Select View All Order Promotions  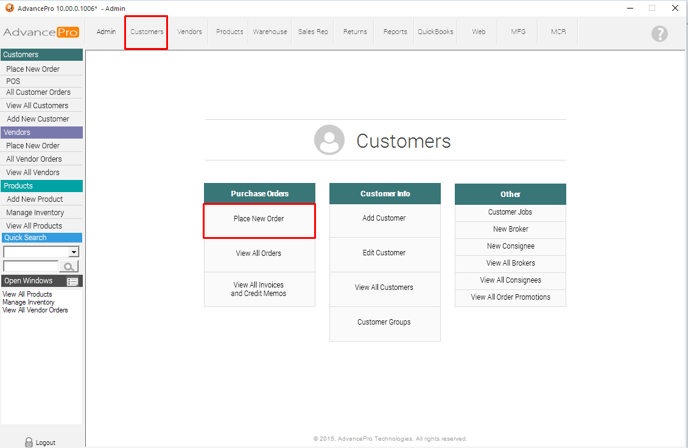pos(510,297)
